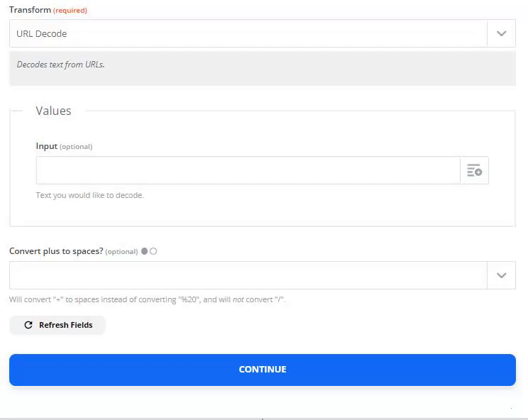Click the Transform field label
Screen dimensions: 528x420
30,10
